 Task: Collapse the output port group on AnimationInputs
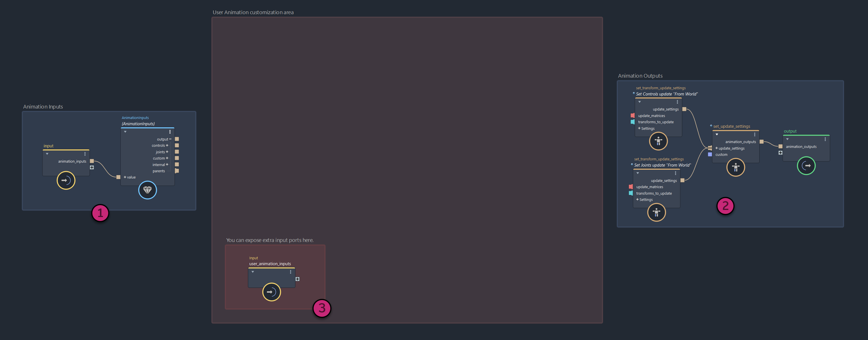[170, 139]
